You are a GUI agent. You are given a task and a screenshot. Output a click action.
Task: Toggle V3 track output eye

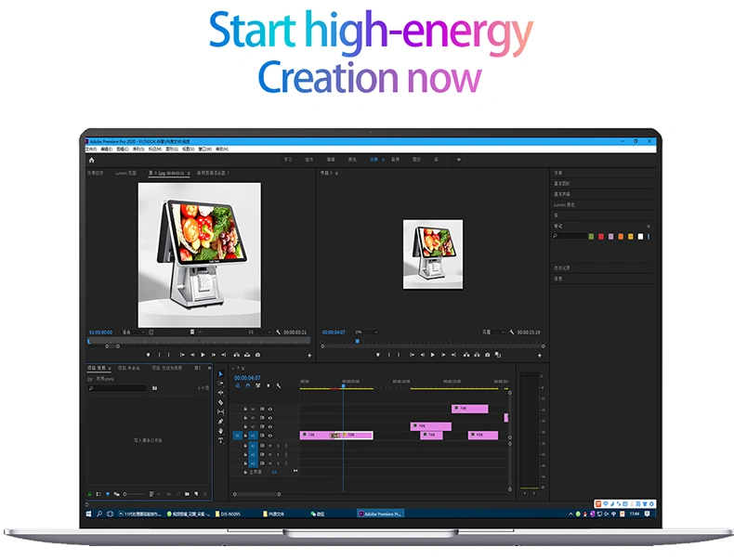click(x=270, y=418)
